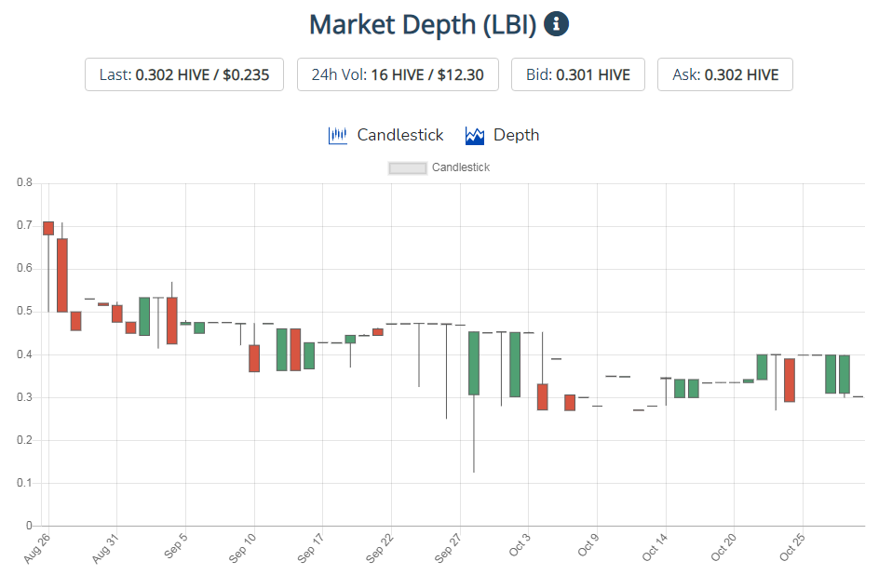Click the Sep 10 x-axis label
The image size is (892, 588).
(242, 549)
